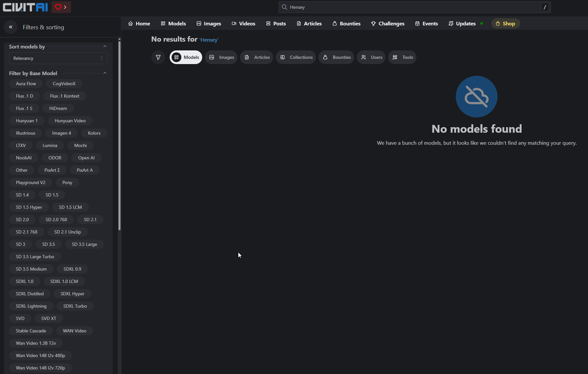Toggle the SVD XT filter chip
The width and height of the screenshot is (588, 374).
pyautogui.click(x=49, y=318)
